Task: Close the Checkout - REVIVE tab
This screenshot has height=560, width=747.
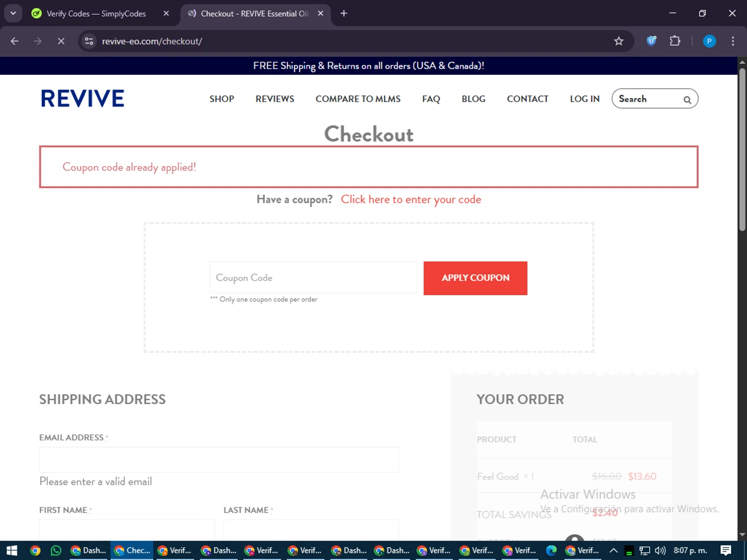Action: tap(321, 13)
